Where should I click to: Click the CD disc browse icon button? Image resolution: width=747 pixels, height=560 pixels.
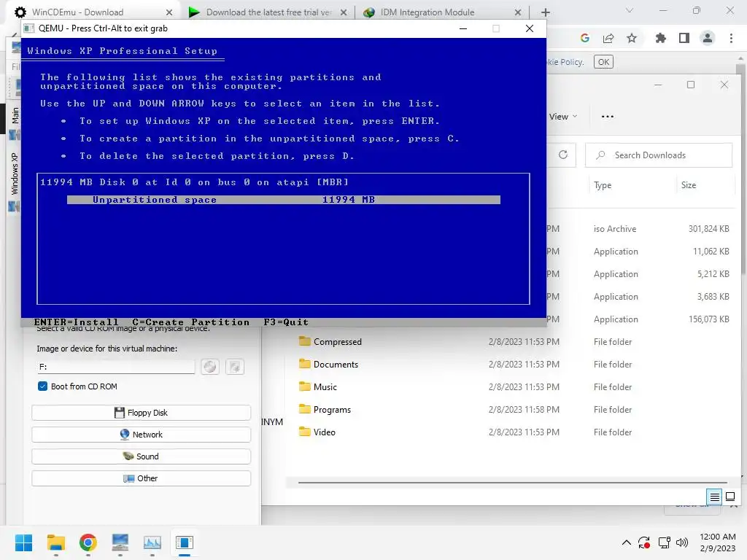point(210,367)
